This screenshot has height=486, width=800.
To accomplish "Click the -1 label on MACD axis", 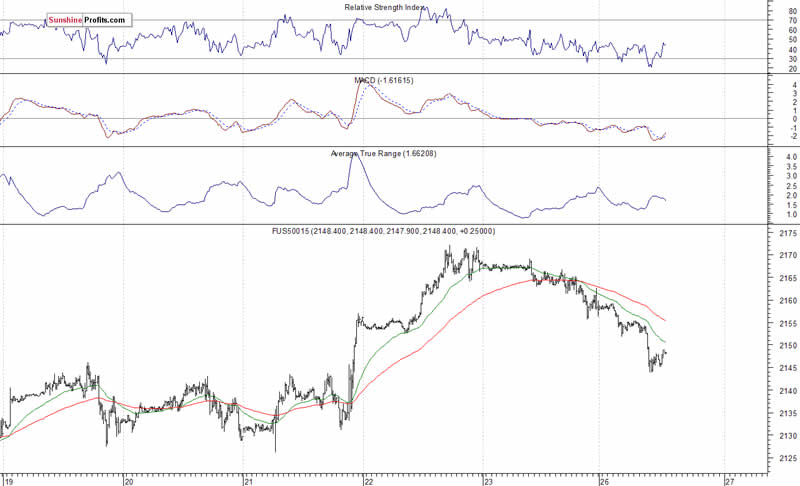I will [x=793, y=127].
